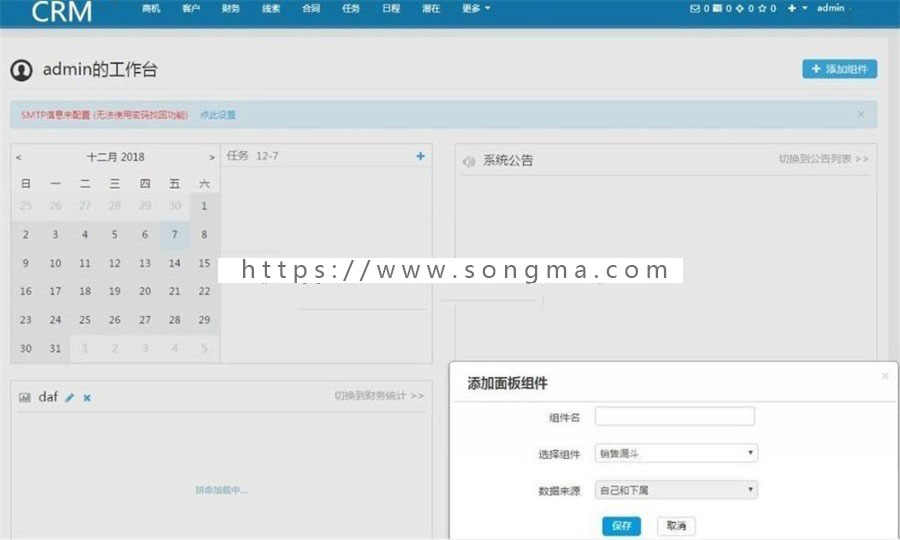The width and height of the screenshot is (900, 540).
Task: Click the admin user avatar icon
Action: (x=21, y=70)
